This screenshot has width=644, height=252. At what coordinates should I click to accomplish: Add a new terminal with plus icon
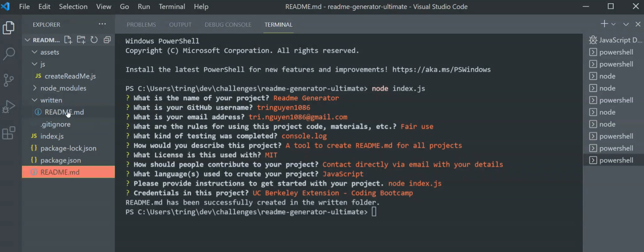click(604, 24)
